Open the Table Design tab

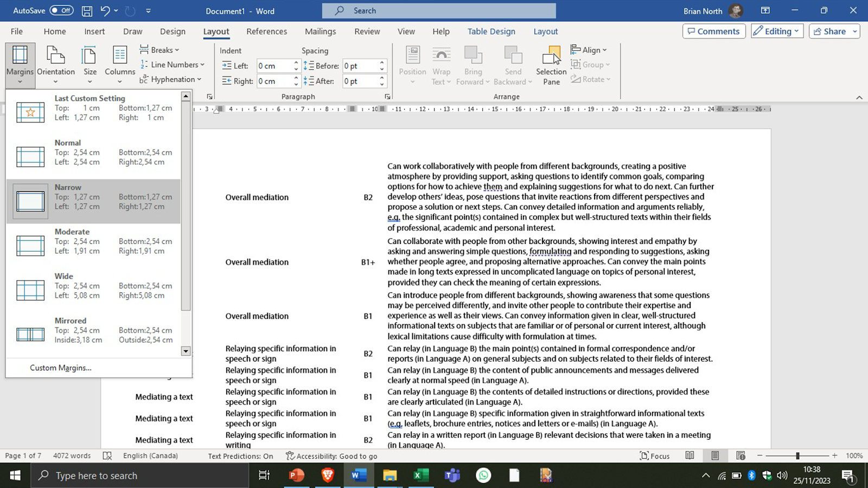(491, 31)
